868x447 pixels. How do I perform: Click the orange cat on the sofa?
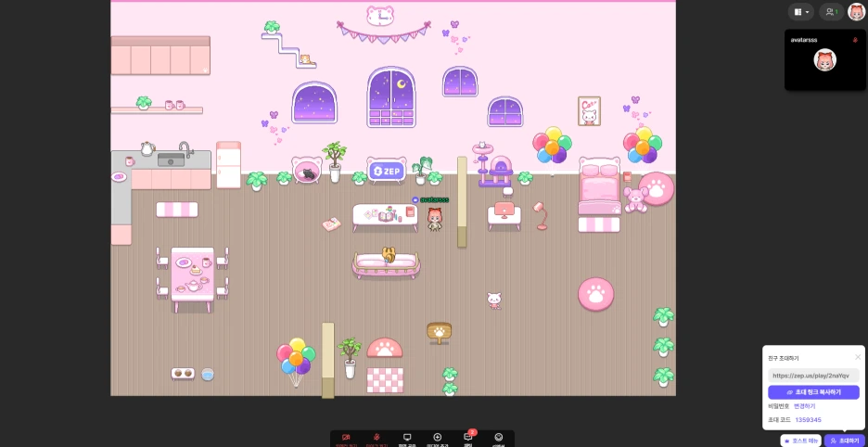click(x=388, y=255)
